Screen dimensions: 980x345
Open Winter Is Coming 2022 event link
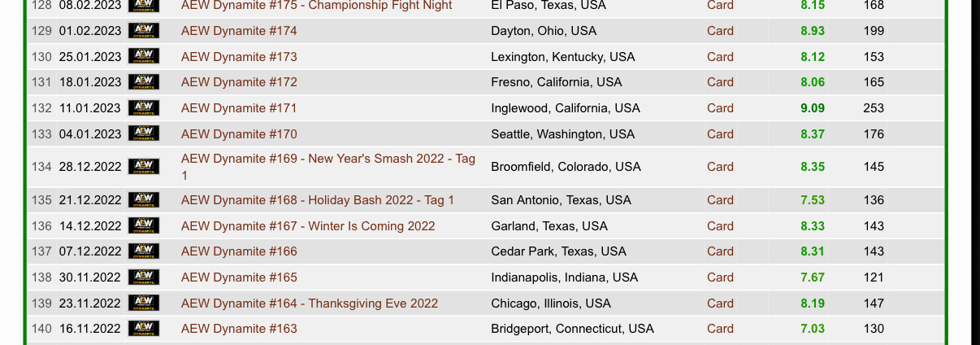click(x=308, y=226)
